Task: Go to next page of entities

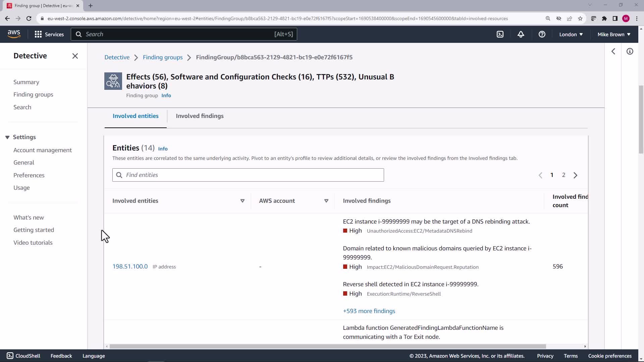Action: [575, 175]
